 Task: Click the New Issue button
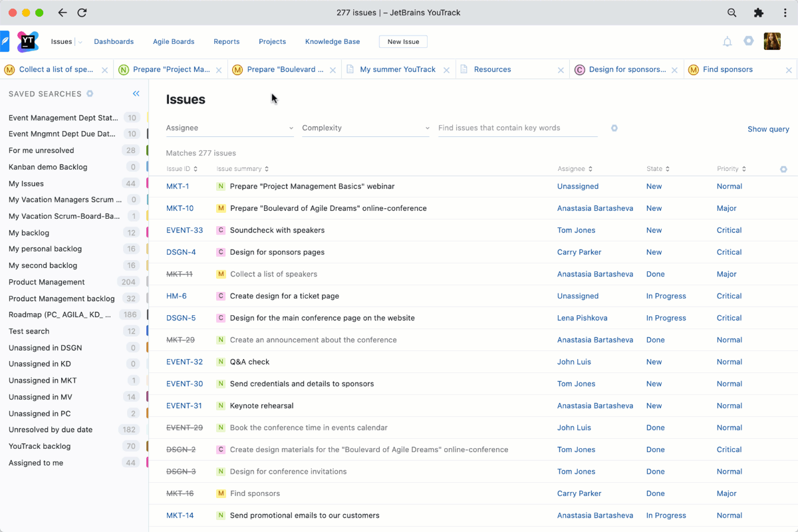coord(403,41)
